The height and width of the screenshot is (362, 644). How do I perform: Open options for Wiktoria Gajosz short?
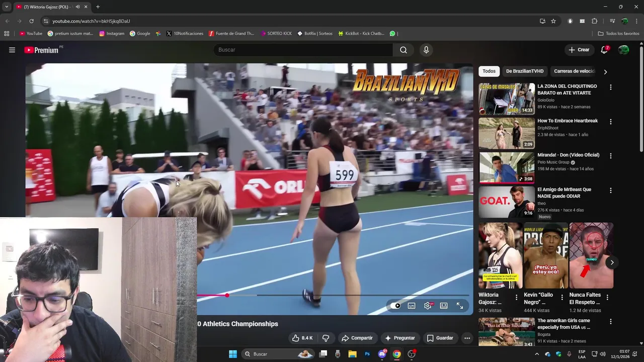coord(516,298)
